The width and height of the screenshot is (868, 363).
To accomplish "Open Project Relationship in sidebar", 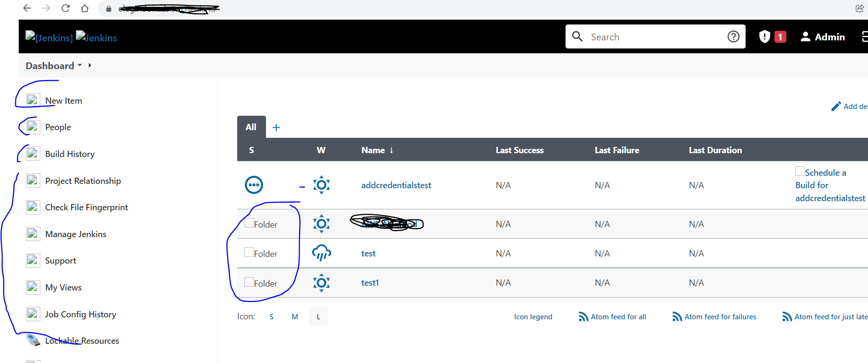I will coord(83,181).
